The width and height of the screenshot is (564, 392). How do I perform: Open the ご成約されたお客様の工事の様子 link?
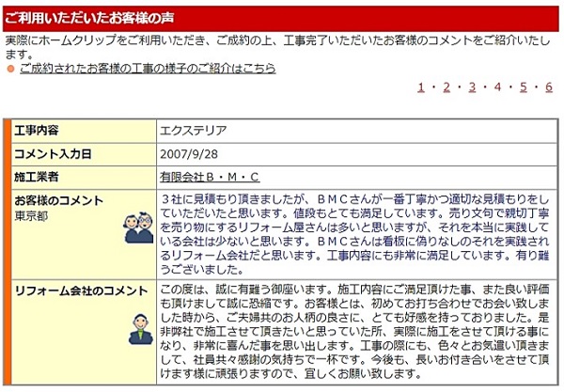tap(147, 69)
